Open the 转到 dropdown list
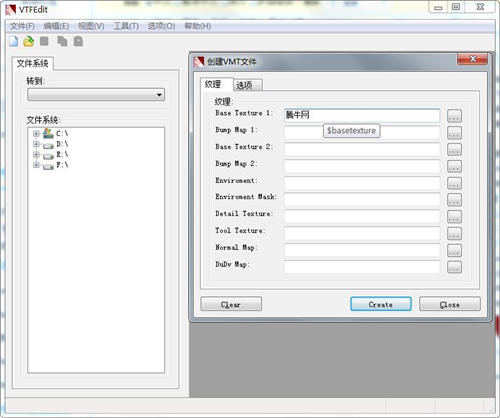The height and width of the screenshot is (418, 500). [96, 95]
